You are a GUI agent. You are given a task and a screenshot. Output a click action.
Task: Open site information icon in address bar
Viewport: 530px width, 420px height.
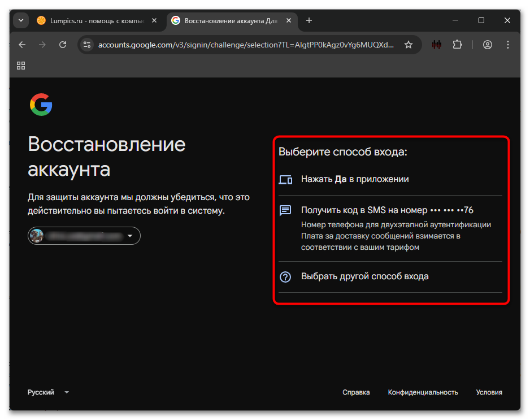coord(87,45)
